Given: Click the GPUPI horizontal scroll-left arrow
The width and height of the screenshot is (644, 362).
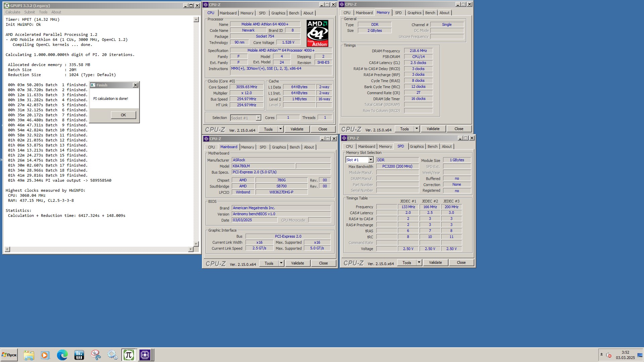Looking at the screenshot, I should (7, 249).
